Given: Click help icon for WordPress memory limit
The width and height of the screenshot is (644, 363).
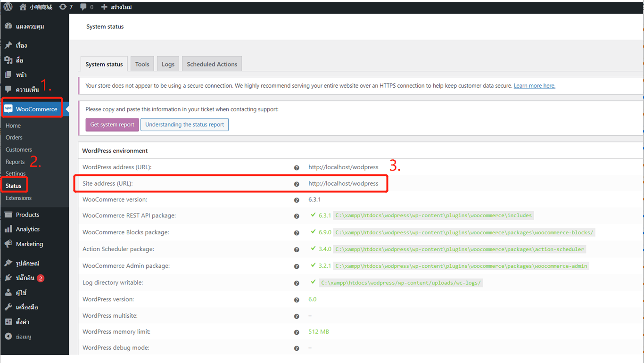Looking at the screenshot, I should click(x=297, y=332).
